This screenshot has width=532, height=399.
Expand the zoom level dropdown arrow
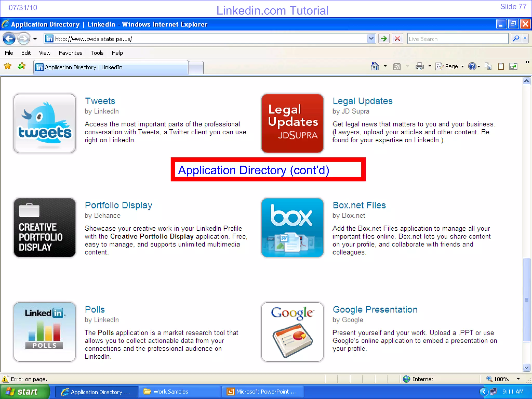coord(518,379)
